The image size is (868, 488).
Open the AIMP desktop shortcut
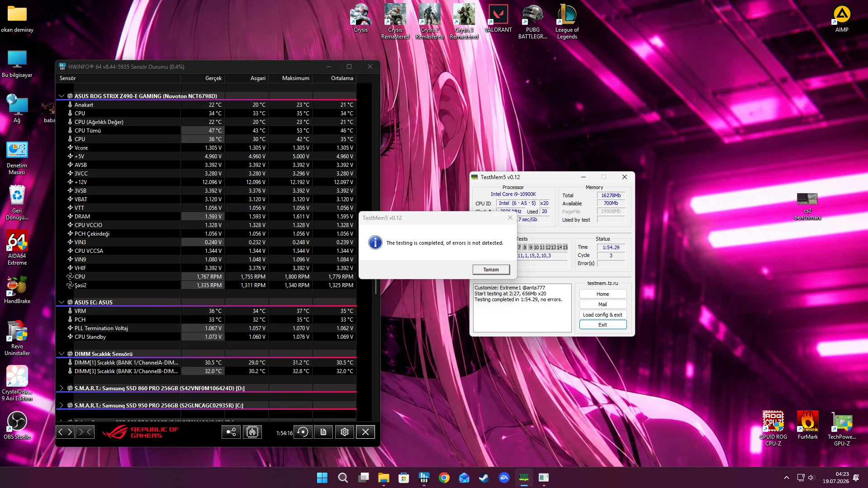pos(841,19)
